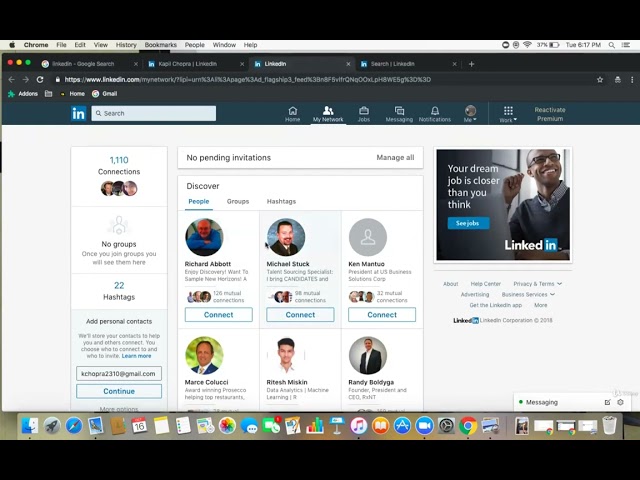
Task: Select the Hashtags discover tab
Action: (281, 202)
